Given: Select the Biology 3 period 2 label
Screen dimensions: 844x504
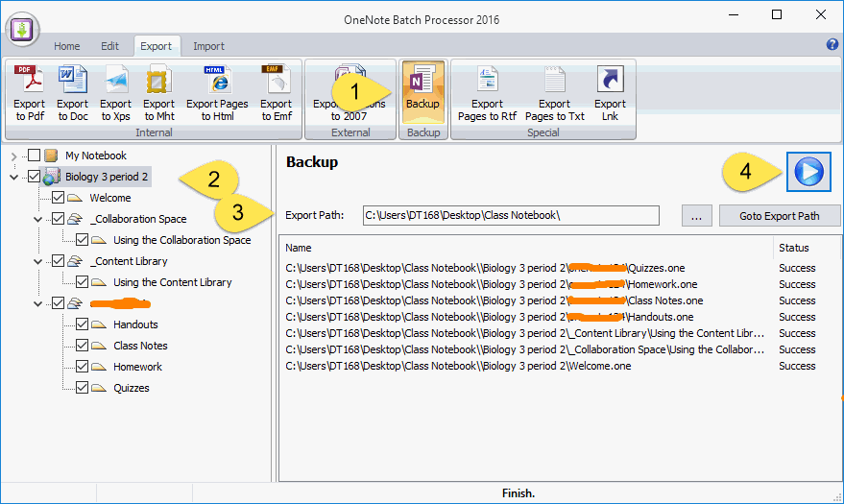Looking at the screenshot, I should (x=107, y=177).
